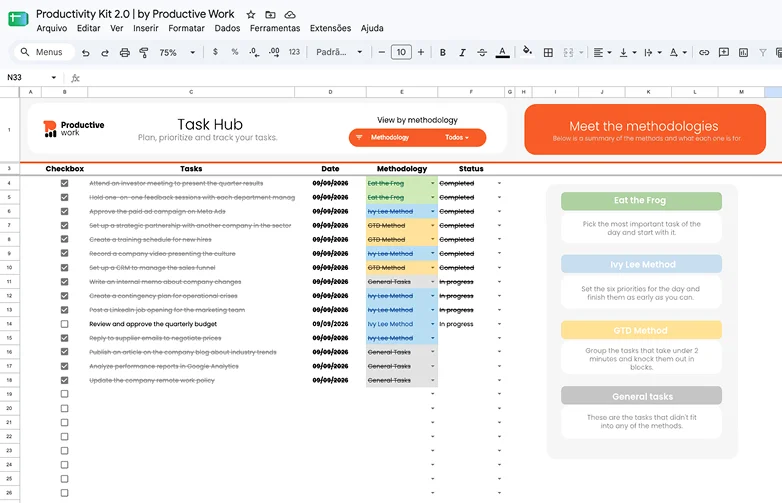
Task: Open the Dados menu
Action: pyautogui.click(x=227, y=28)
